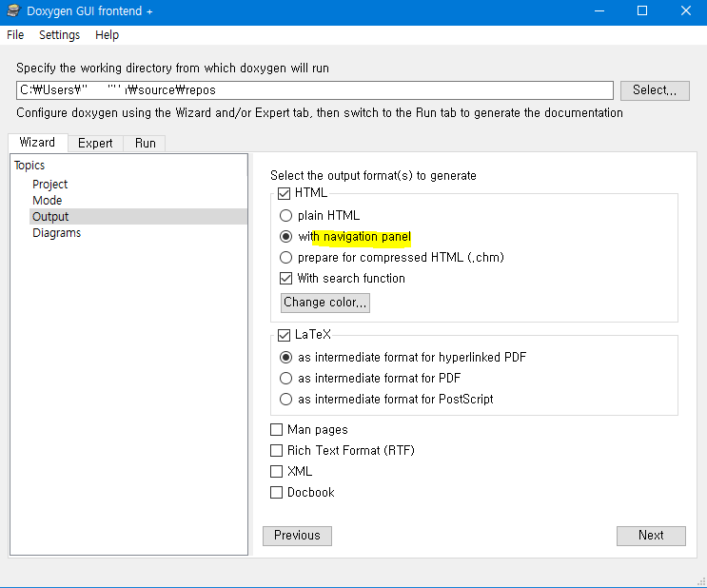The width and height of the screenshot is (707, 588).
Task: Maximize the Doxygen window
Action: pos(642,10)
